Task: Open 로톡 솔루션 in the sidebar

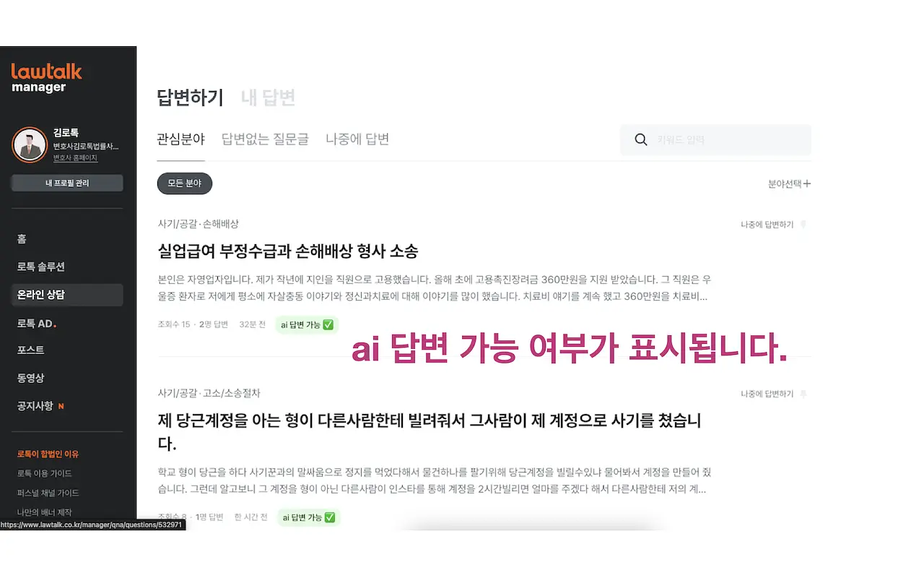Action: click(41, 267)
